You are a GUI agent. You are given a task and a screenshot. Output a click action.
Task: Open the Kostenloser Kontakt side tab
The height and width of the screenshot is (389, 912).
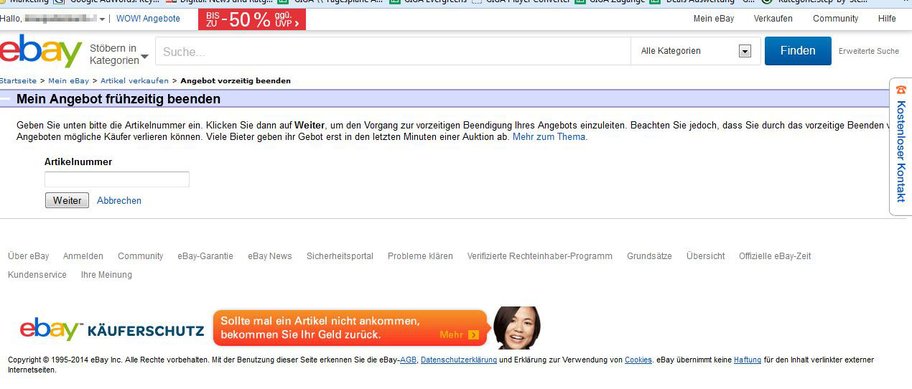[900, 147]
